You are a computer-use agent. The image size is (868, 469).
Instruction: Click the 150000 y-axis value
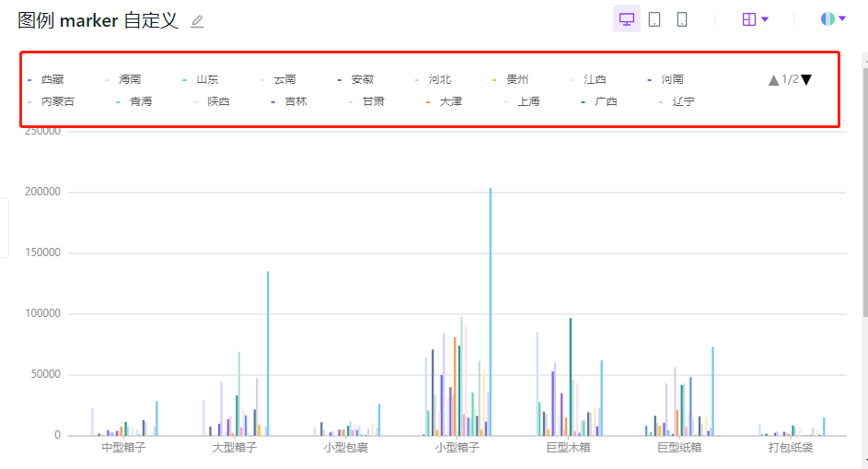pos(42,252)
